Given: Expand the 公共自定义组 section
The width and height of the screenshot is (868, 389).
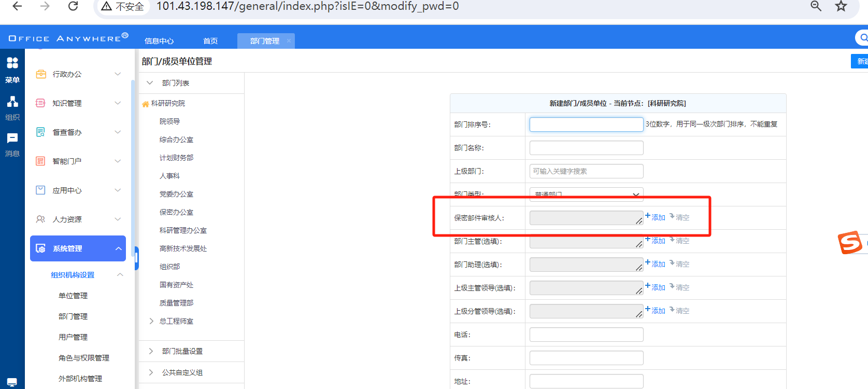Looking at the screenshot, I should click(151, 372).
